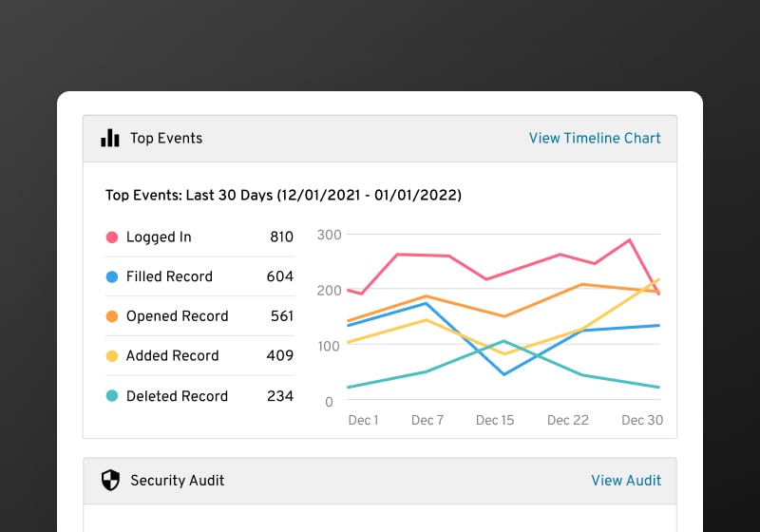Select the Opened Record legend label
Image resolution: width=760 pixels, height=532 pixels.
[177, 316]
